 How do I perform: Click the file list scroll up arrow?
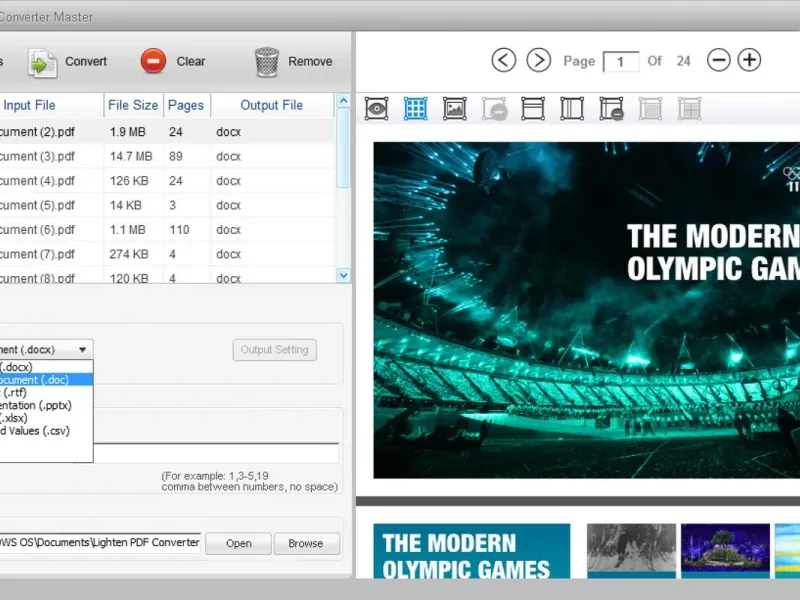coord(343,101)
